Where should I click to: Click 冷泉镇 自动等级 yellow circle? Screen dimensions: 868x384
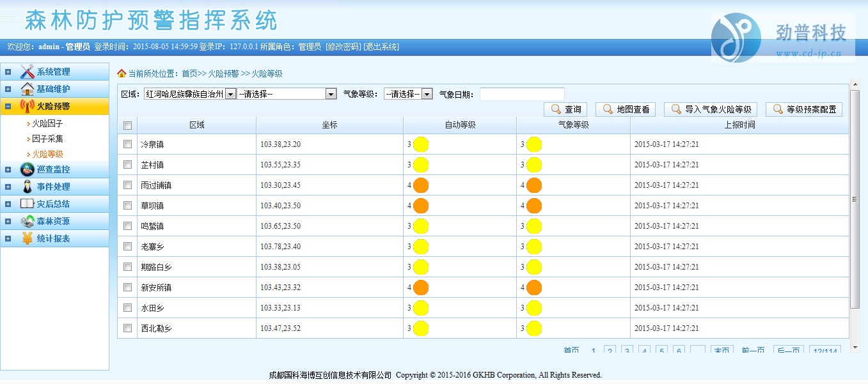click(420, 144)
